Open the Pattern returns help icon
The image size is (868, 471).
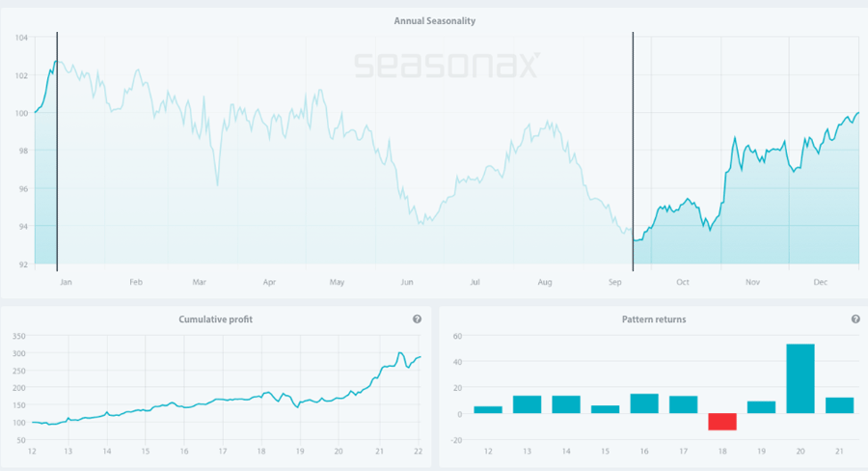855,319
